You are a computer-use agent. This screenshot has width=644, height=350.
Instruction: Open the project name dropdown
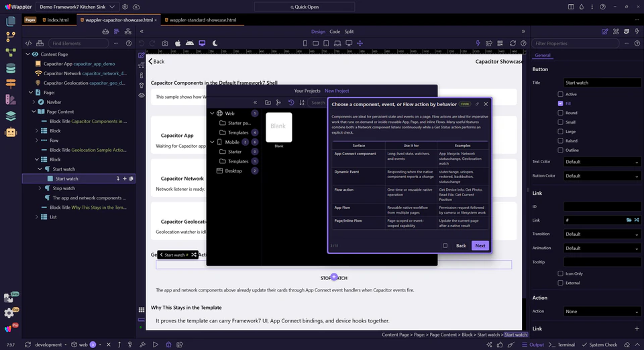point(77,7)
